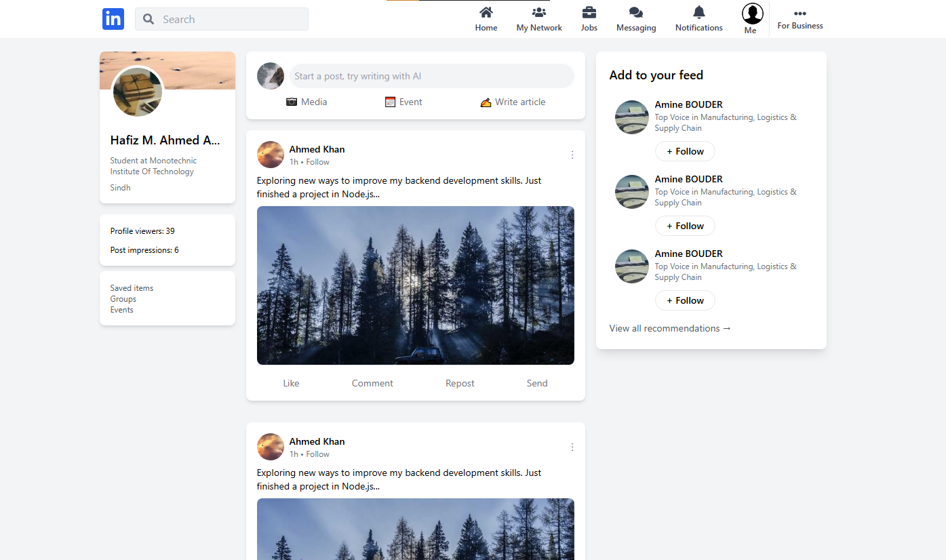Viewport: 946px width, 560px height.
Task: Open first Ahmed Khan post options menu
Action: pos(572,155)
